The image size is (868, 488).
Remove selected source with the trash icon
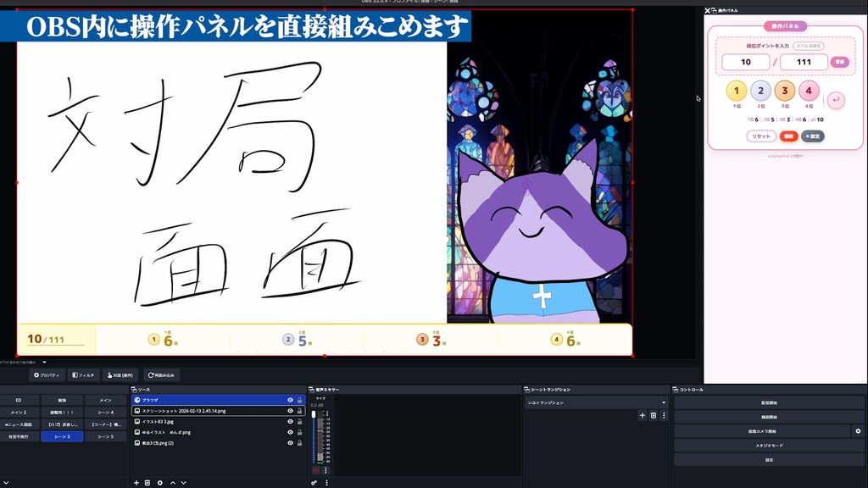(x=147, y=483)
